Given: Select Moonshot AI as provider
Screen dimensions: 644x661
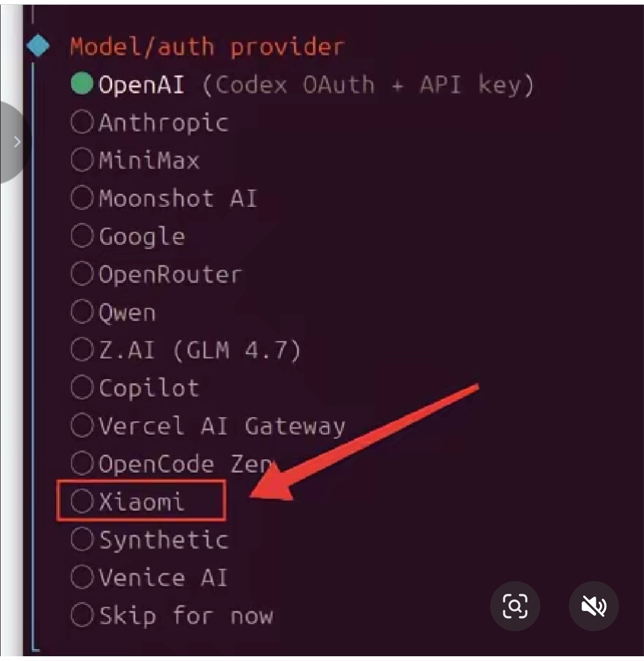Looking at the screenshot, I should click(x=82, y=198).
